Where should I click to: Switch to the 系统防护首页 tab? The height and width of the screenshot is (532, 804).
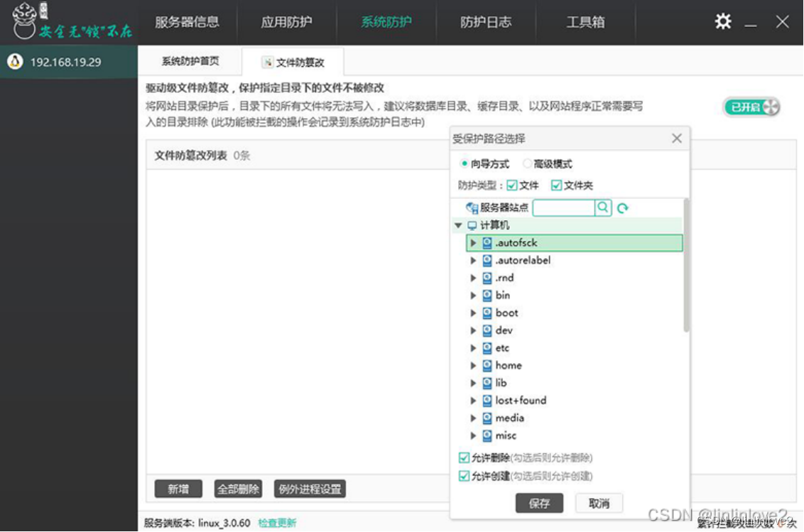coord(190,61)
